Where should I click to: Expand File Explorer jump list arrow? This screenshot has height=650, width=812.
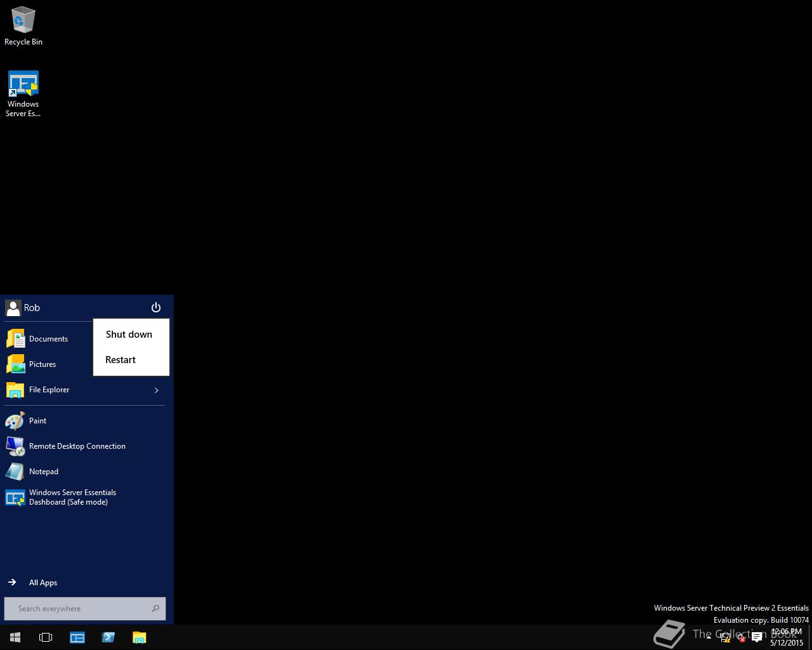157,390
